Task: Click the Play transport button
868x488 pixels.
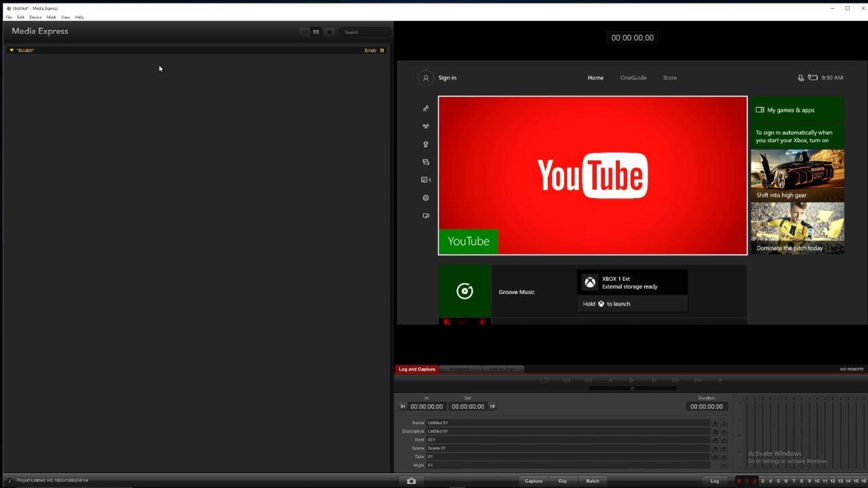Action: pos(632,380)
